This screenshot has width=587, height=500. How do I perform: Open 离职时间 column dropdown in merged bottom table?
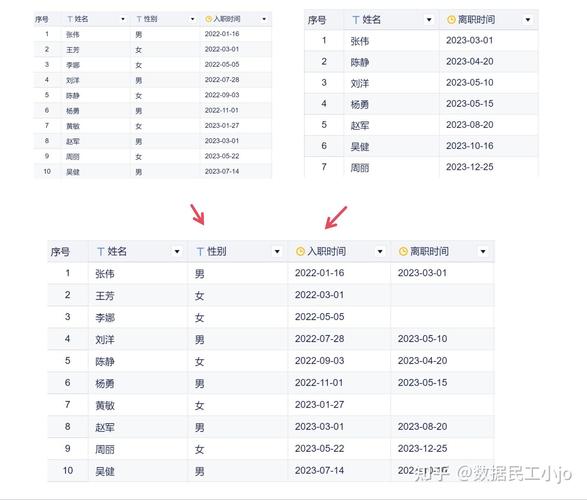(x=483, y=251)
